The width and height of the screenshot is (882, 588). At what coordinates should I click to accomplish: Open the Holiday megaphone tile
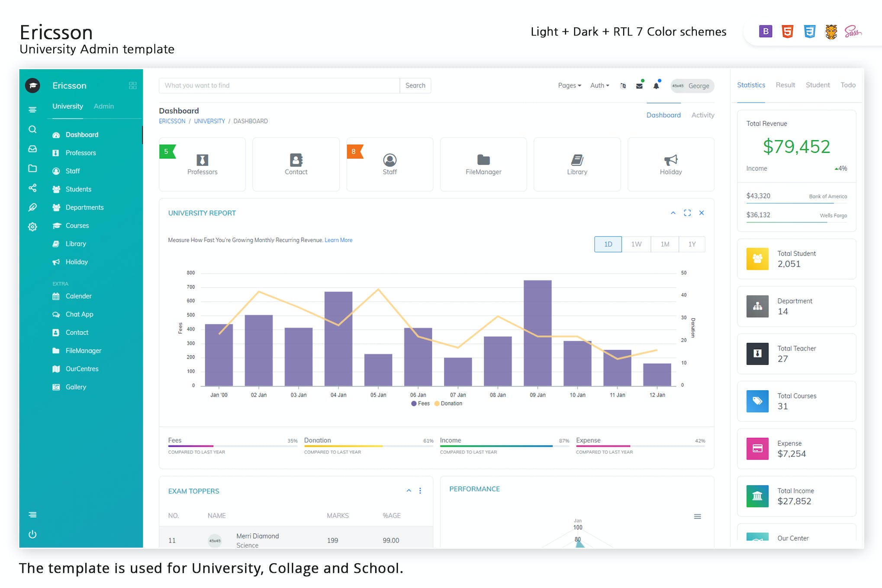(670, 164)
